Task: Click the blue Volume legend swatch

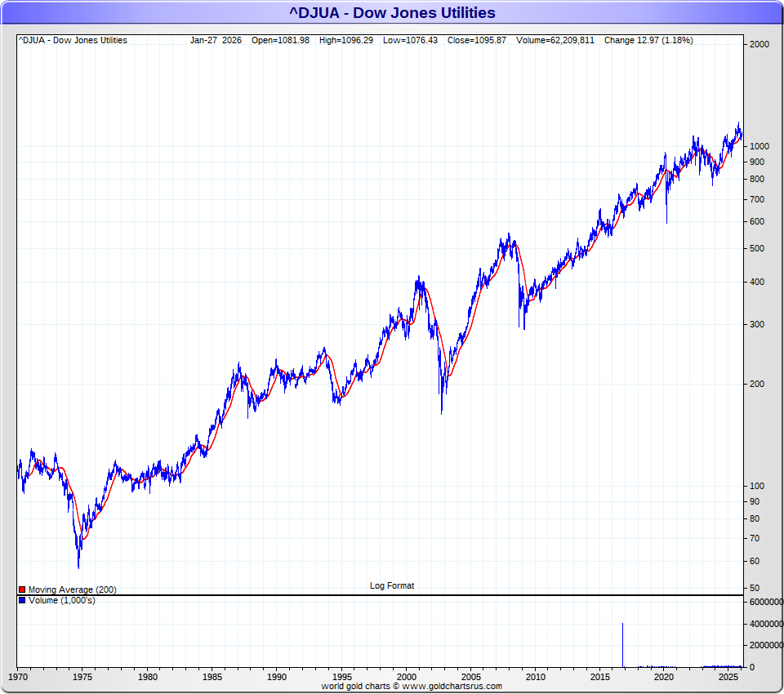Action: 22,601
